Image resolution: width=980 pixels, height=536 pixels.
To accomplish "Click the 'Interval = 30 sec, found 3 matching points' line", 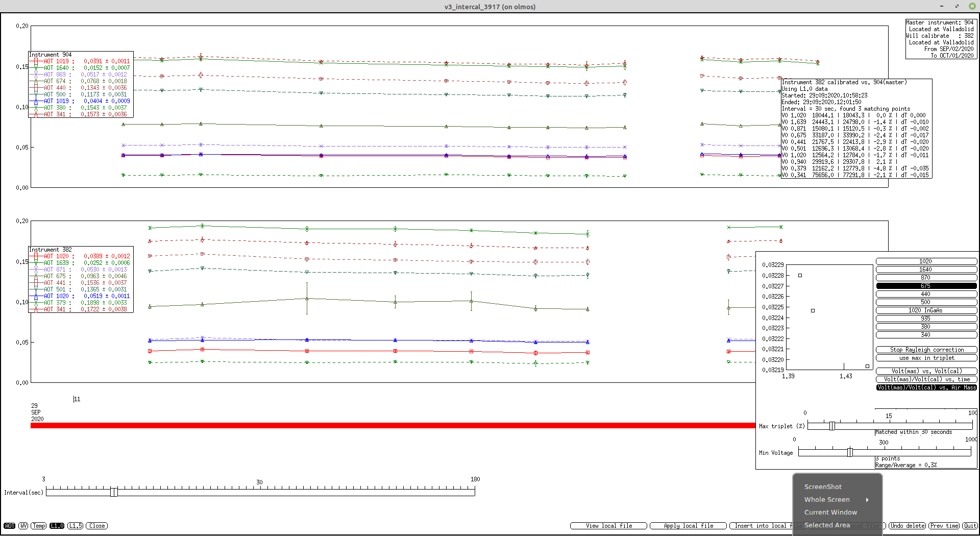I will pyautogui.click(x=846, y=109).
